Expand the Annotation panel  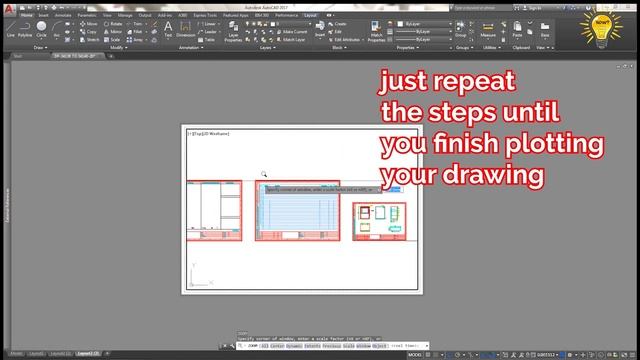(x=191, y=48)
